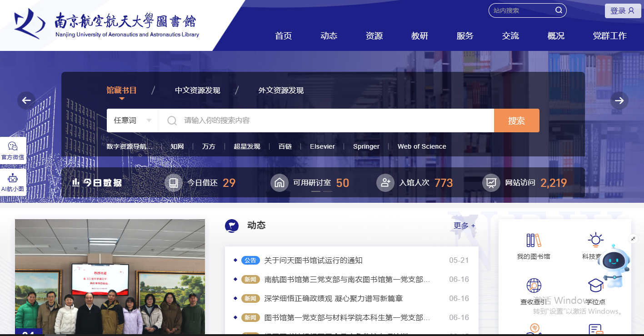The height and width of the screenshot is (336, 644).
Task: Expand the 任意词 search field dropdown
Action: 132,120
